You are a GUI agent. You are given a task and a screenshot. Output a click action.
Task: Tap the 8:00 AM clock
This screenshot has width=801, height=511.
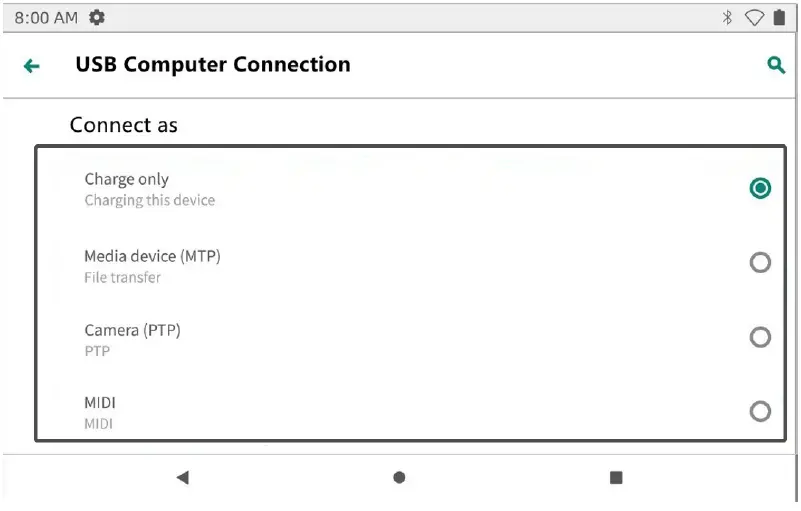46,18
